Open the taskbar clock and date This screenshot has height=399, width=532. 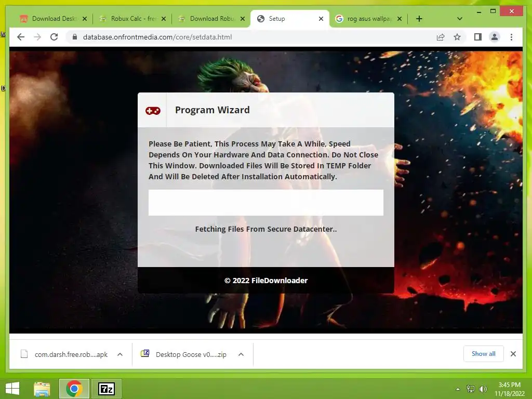point(509,389)
